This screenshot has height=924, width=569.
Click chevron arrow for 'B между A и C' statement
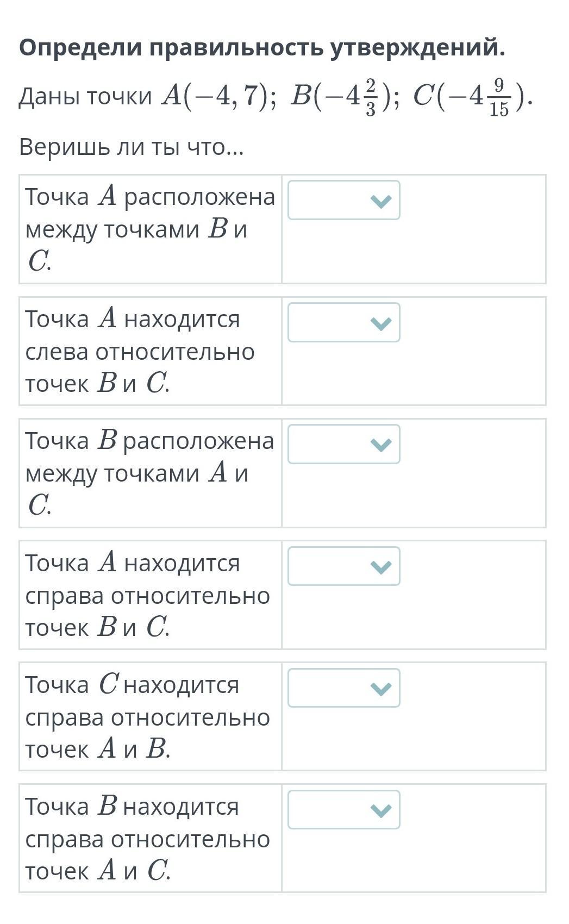380,445
